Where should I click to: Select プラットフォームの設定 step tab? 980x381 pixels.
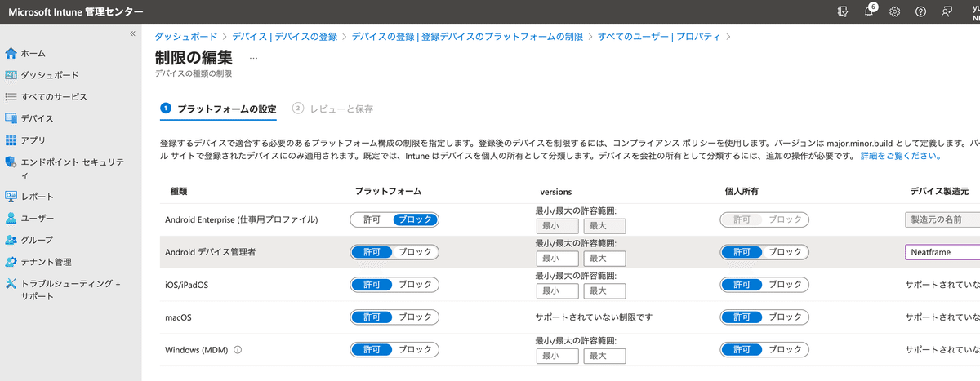(219, 109)
